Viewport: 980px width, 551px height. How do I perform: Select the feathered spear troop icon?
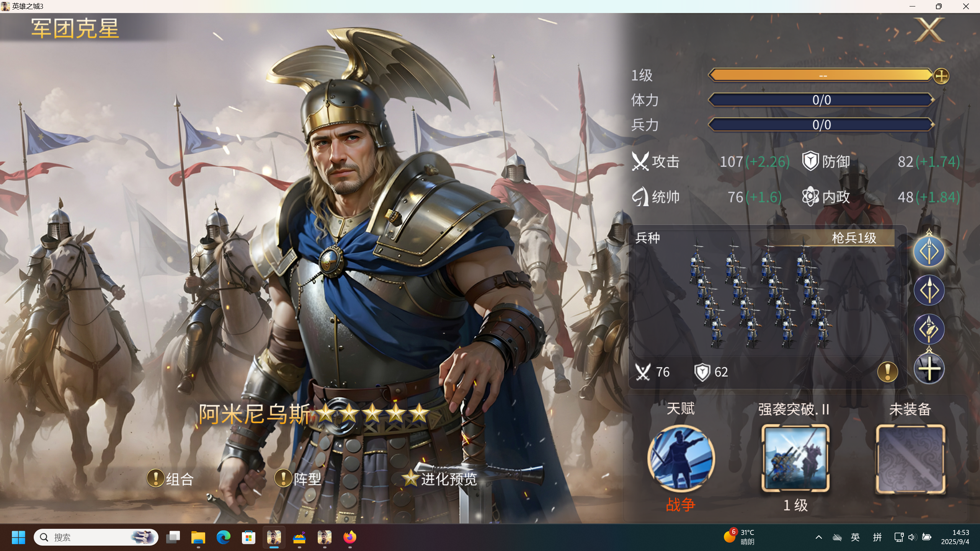[929, 329]
